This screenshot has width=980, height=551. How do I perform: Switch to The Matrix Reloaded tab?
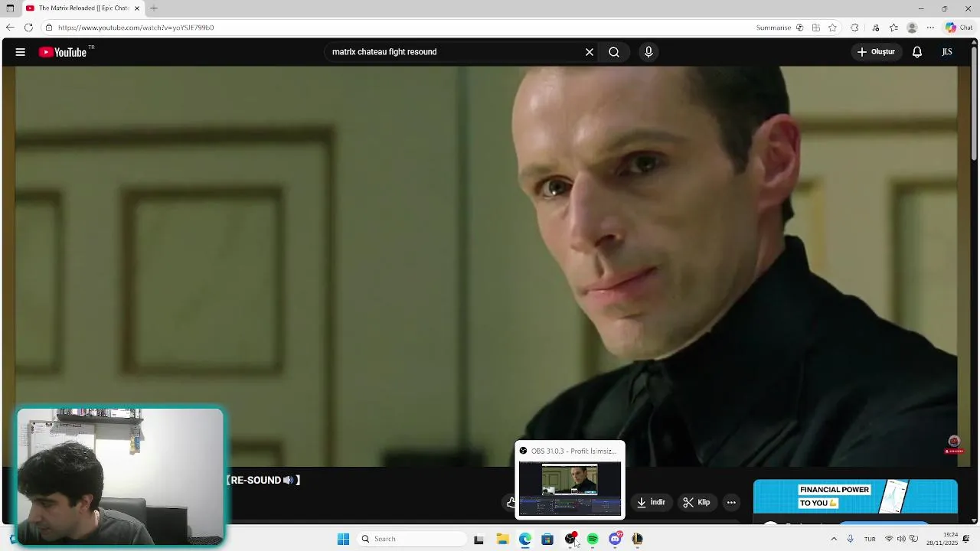83,8
